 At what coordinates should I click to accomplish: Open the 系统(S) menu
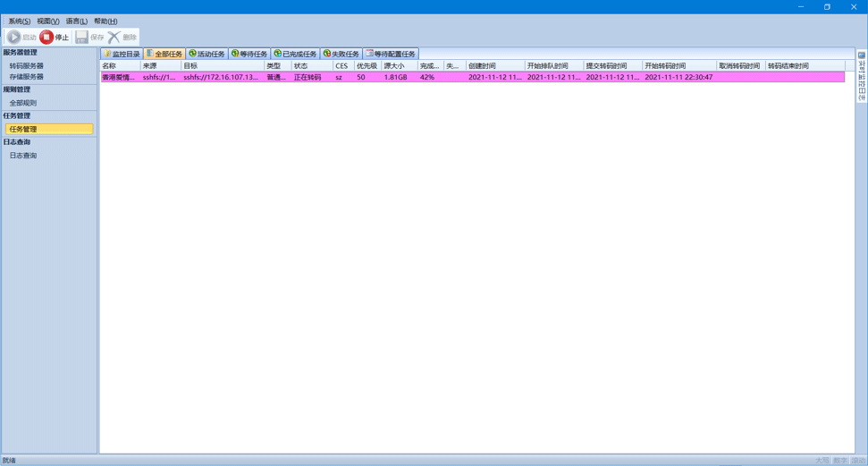click(19, 21)
